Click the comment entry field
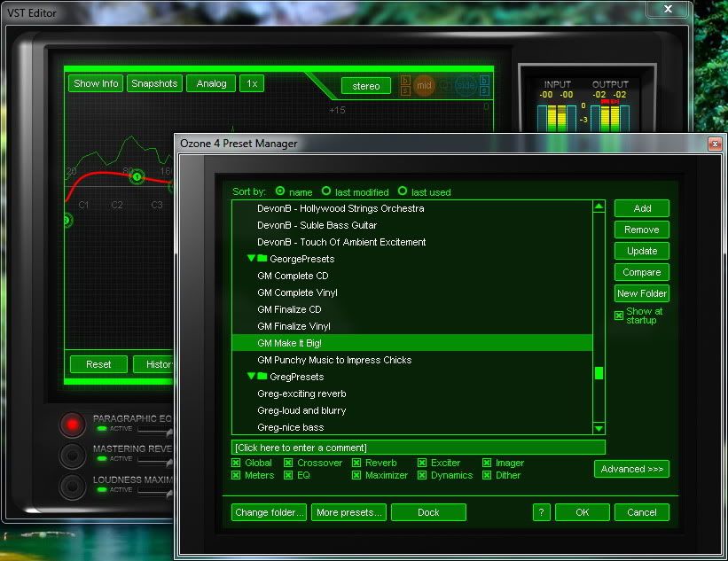This screenshot has height=561, width=728. tap(419, 448)
